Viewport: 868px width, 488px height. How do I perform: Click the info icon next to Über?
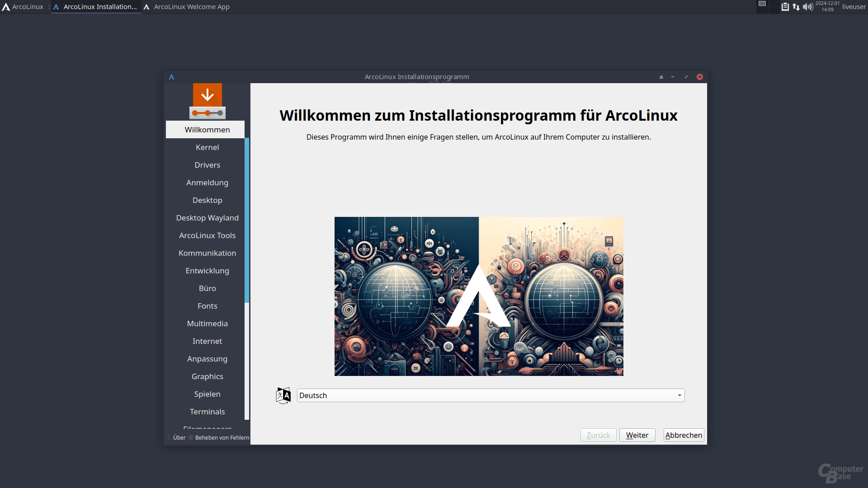pyautogui.click(x=168, y=437)
